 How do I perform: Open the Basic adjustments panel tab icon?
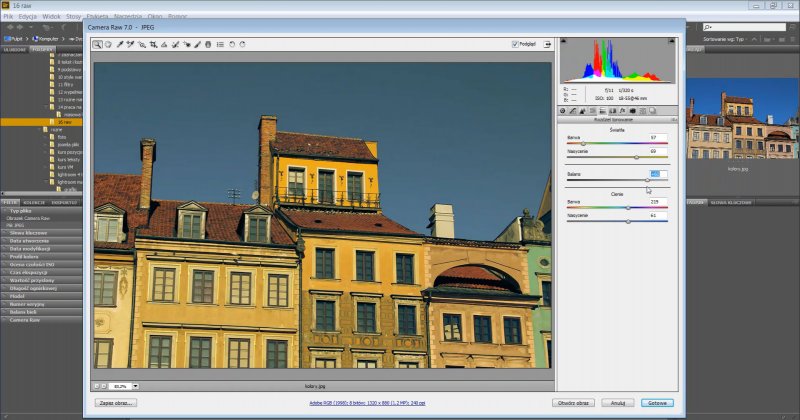563,110
